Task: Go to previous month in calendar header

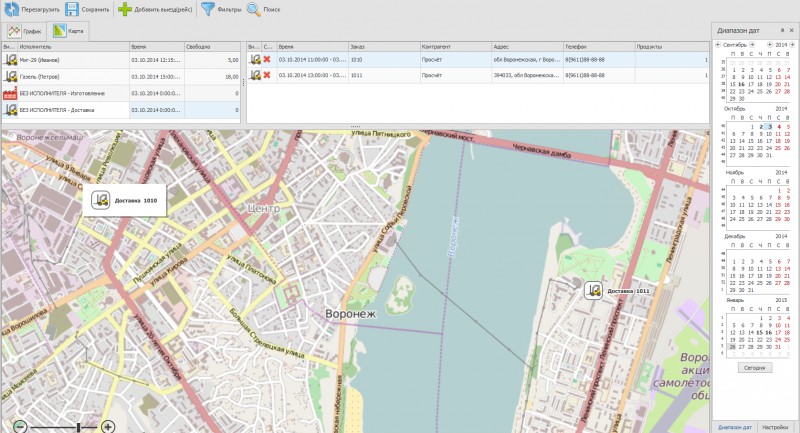Action: pos(716,45)
